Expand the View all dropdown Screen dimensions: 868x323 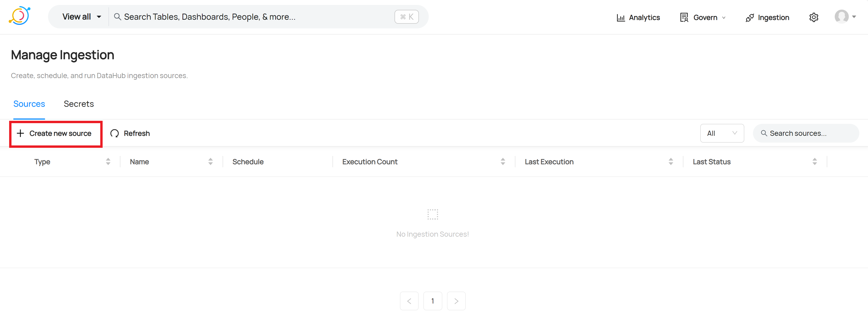82,17
